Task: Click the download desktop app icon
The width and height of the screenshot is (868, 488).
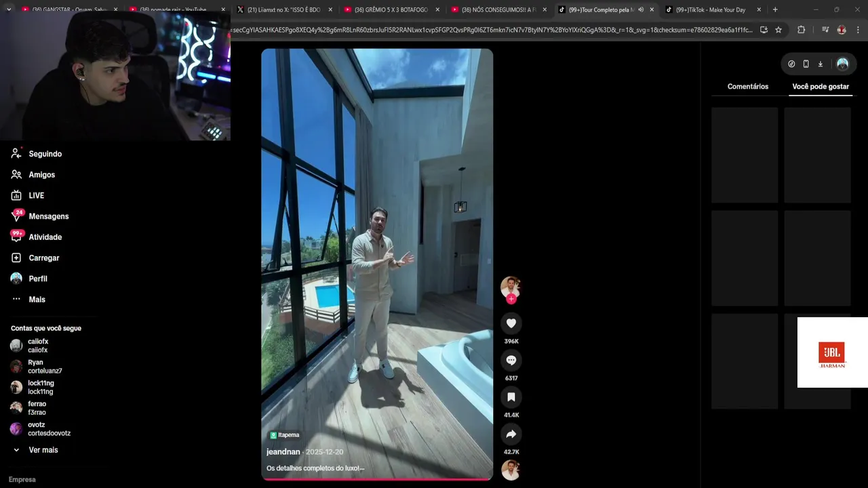Action: 820,64
